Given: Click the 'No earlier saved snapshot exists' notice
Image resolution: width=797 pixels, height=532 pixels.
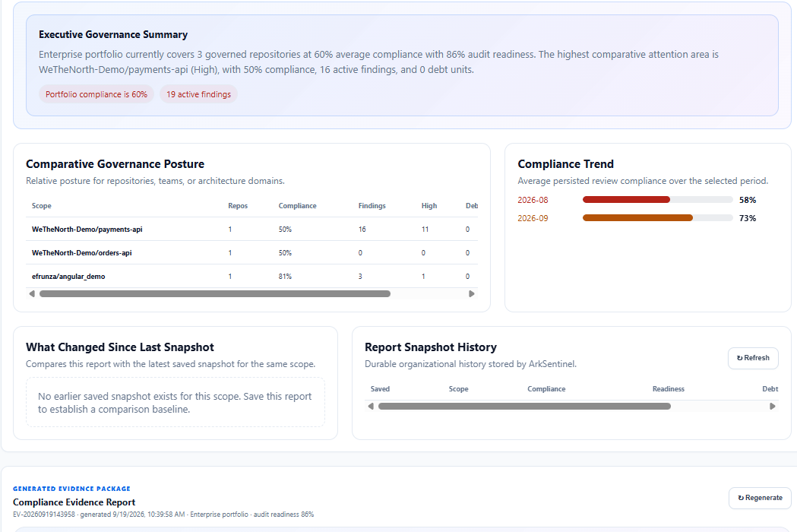Looking at the screenshot, I should point(176,403).
